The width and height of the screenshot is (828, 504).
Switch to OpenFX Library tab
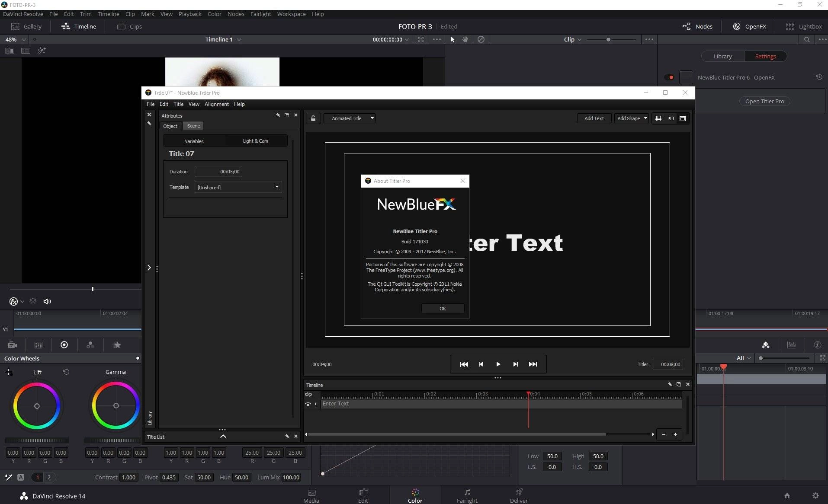(722, 56)
